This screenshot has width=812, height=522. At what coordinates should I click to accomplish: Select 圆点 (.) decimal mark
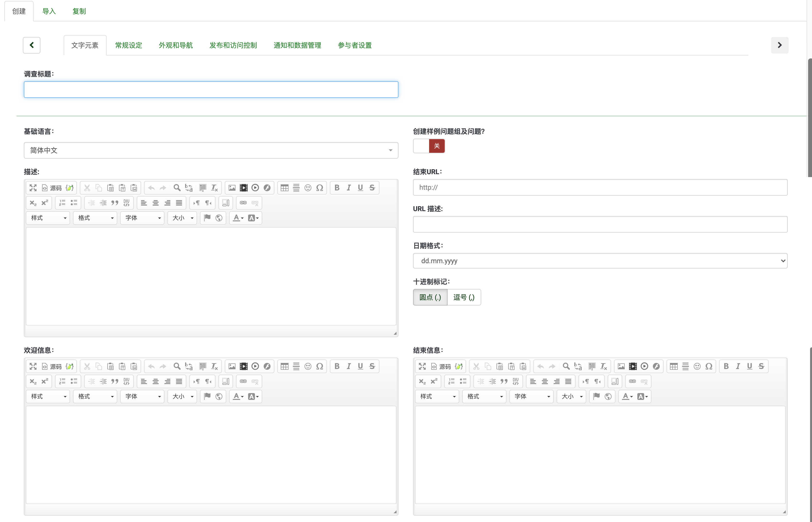pyautogui.click(x=430, y=297)
